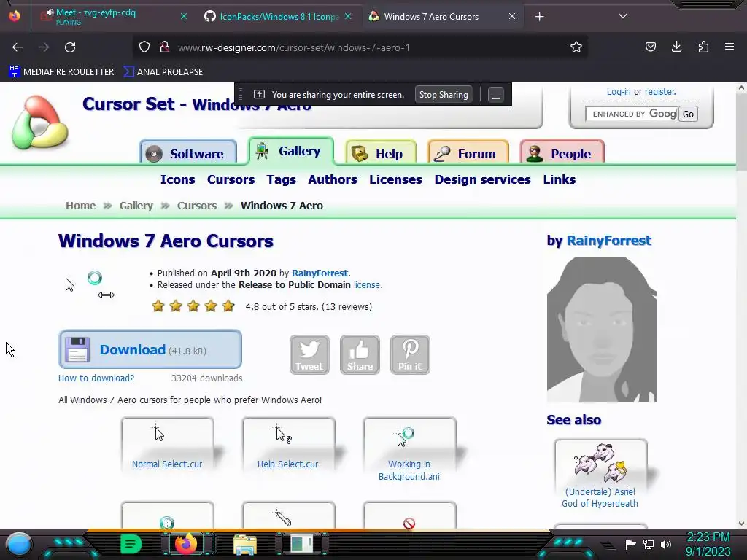Open the Tags submenu link
747x560 pixels.
281,179
